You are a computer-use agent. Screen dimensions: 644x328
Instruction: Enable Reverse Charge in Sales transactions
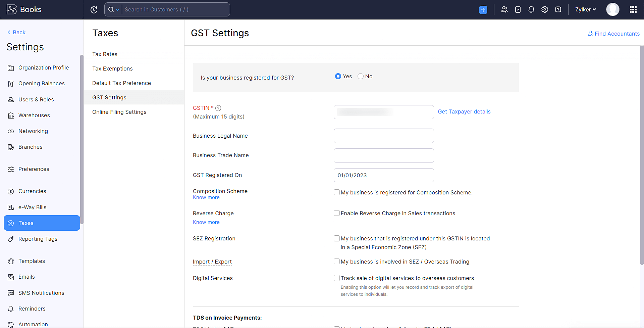337,213
